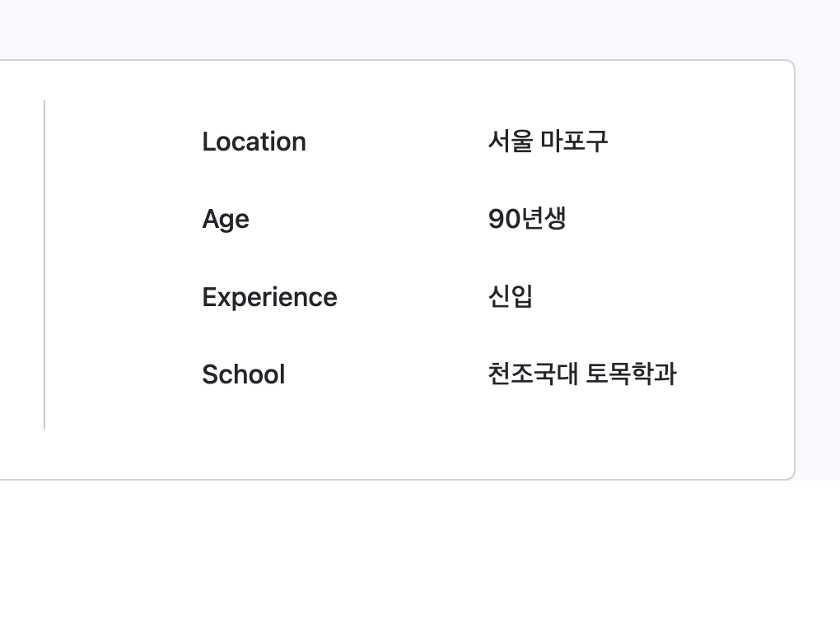This screenshot has width=840, height=632.
Task: Select the 신입 experience value
Action: (510, 296)
